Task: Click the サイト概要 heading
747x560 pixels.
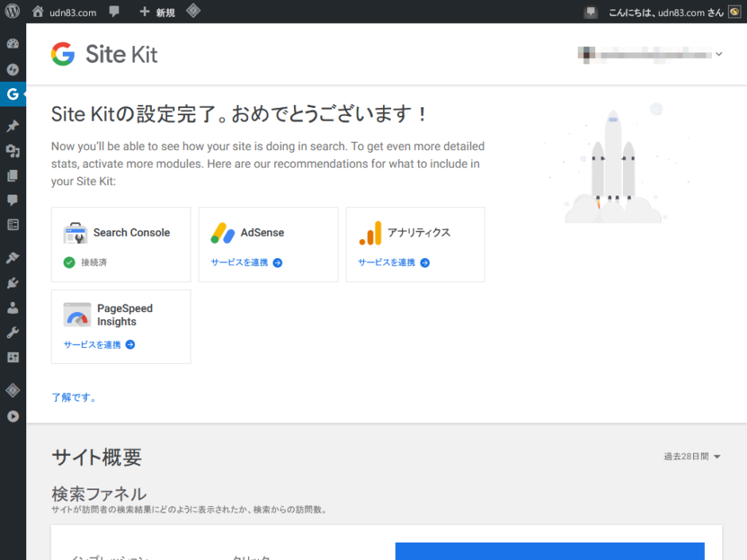Action: pos(97,458)
